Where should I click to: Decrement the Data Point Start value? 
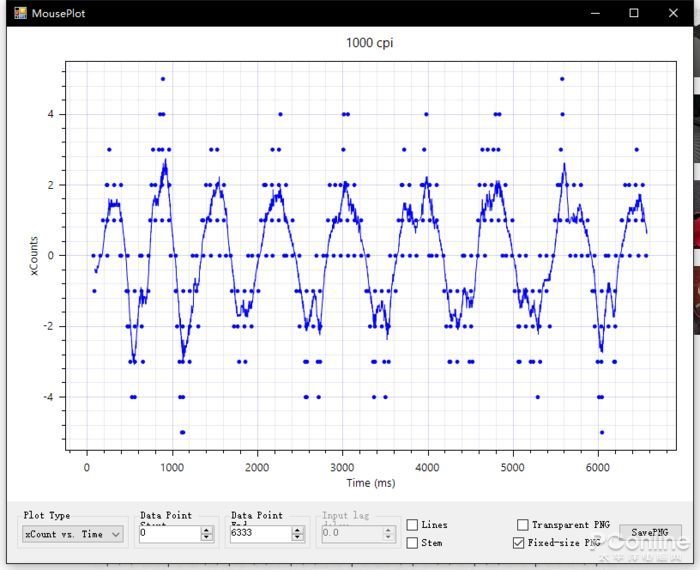(206, 537)
